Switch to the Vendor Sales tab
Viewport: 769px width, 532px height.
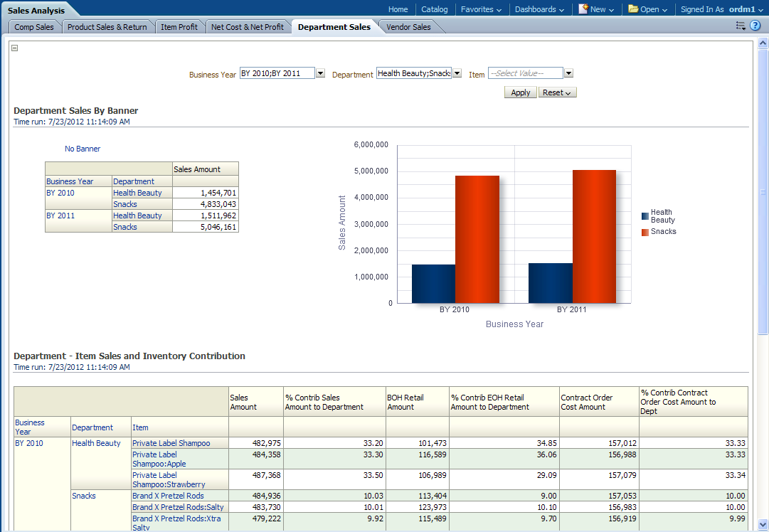point(408,27)
